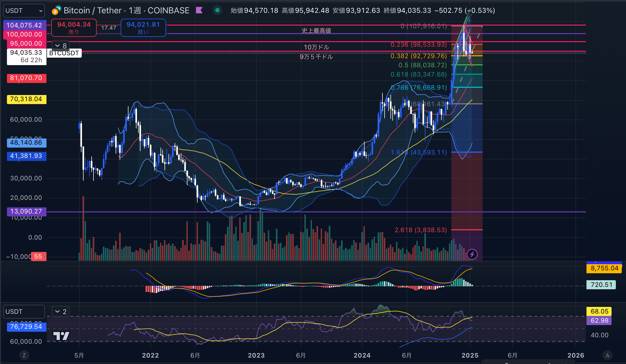Open the USDT currency dropdown in RSI pane
The width and height of the screenshot is (626, 364).
24,312
